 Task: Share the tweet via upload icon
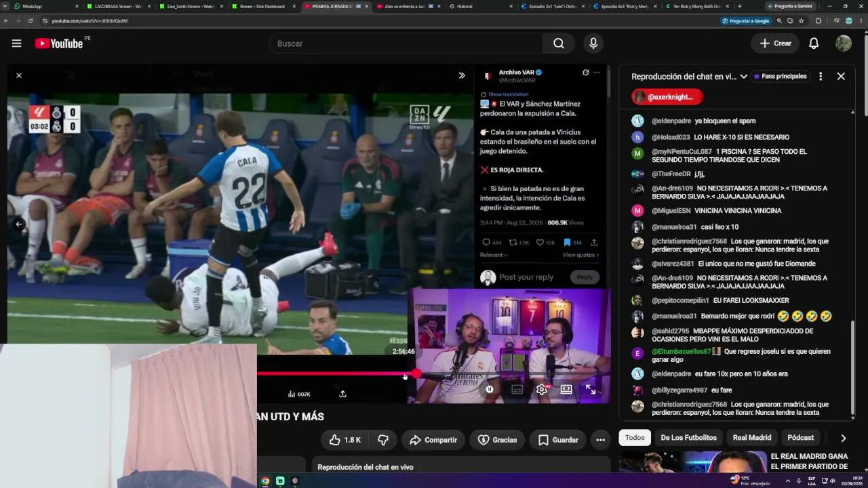[x=594, y=242]
